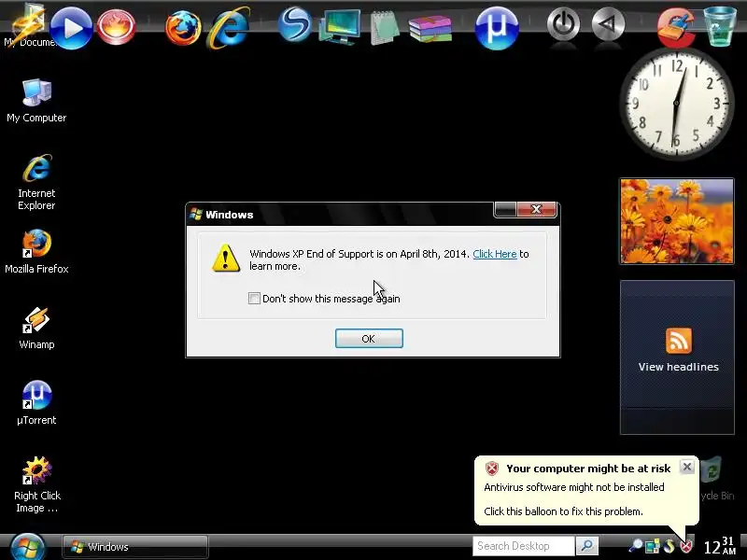Open the blue S swirl dock icon
The width and height of the screenshot is (747, 560).
[294, 24]
